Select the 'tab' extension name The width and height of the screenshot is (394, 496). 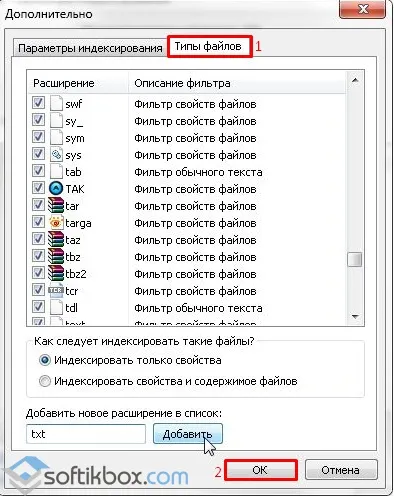73,172
